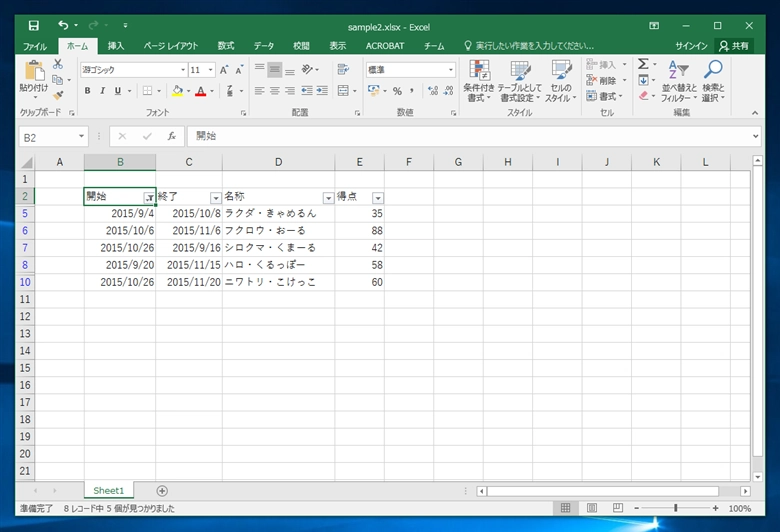Click the Save icon in quick access toolbar
Image resolution: width=780 pixels, height=532 pixels.
click(x=33, y=25)
